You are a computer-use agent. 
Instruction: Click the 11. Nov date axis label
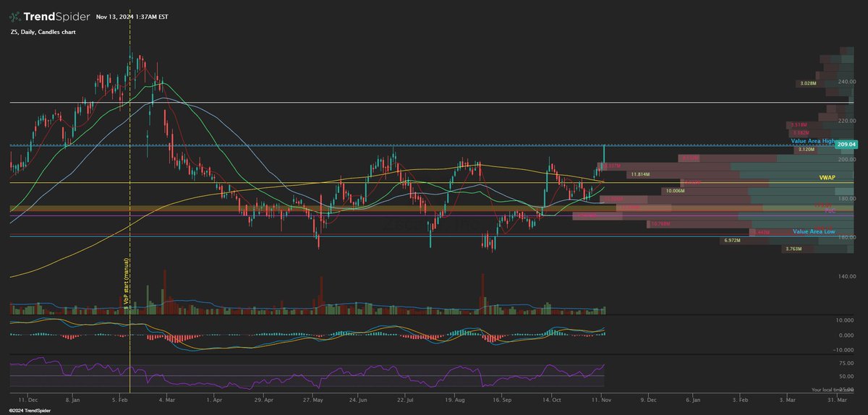[602, 398]
